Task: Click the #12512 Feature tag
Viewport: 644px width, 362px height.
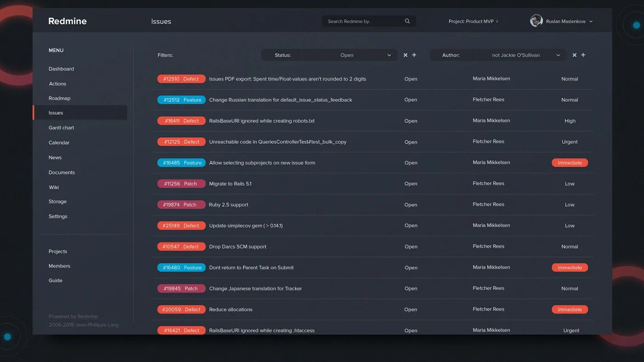Action: 181,100
